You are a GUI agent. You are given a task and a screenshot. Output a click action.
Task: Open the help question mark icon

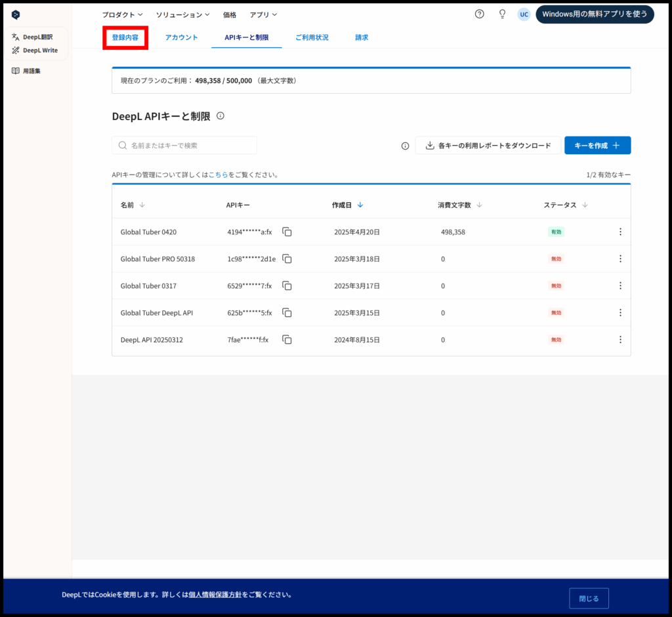(x=480, y=14)
